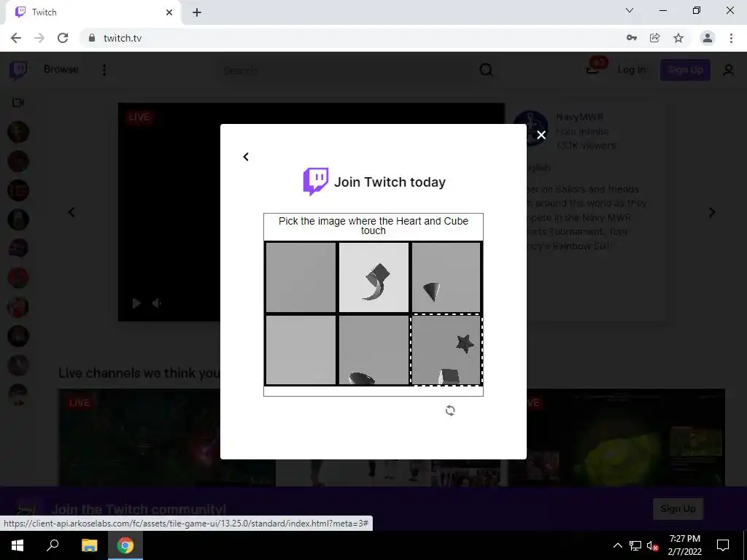Reload the twitch.tv page
This screenshot has height=560, width=747.
(x=63, y=38)
